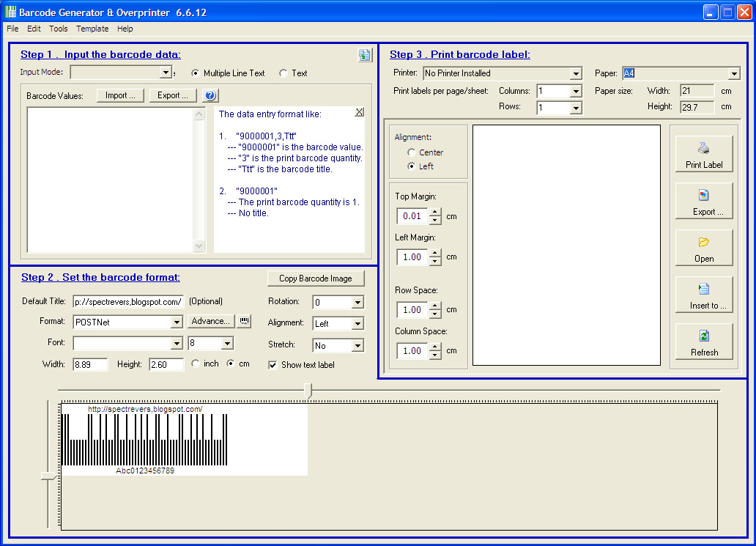
Task: Increase the Top Margin spinner value
Action: coord(435,213)
